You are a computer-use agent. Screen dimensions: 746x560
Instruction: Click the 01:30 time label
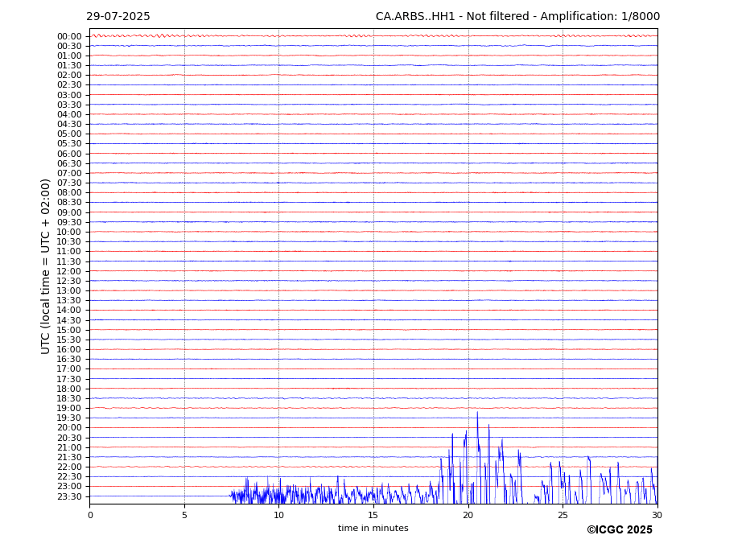click(69, 66)
